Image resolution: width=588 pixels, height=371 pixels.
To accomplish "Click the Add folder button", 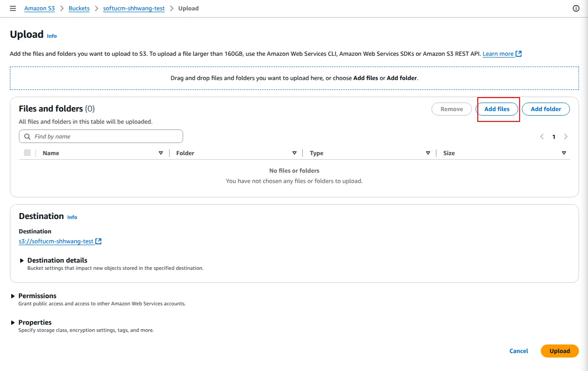I will coord(546,109).
